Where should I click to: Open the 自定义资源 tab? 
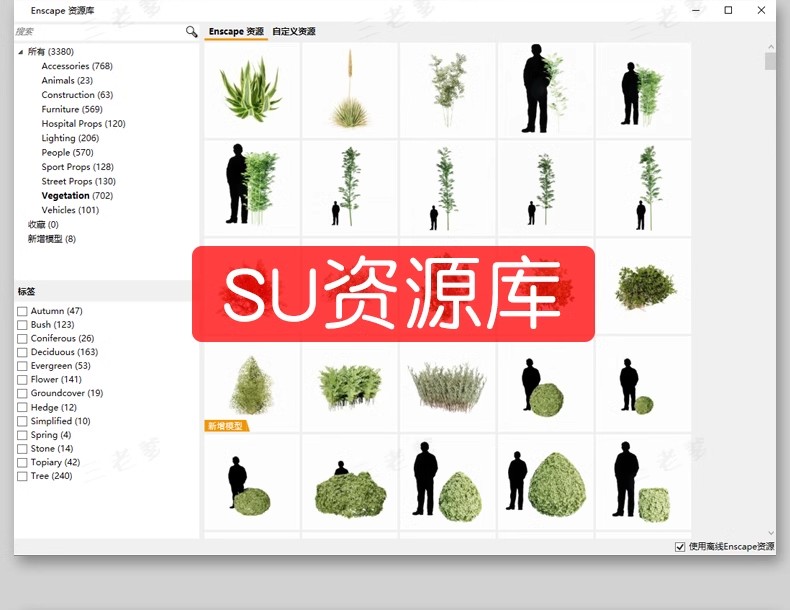tap(294, 31)
